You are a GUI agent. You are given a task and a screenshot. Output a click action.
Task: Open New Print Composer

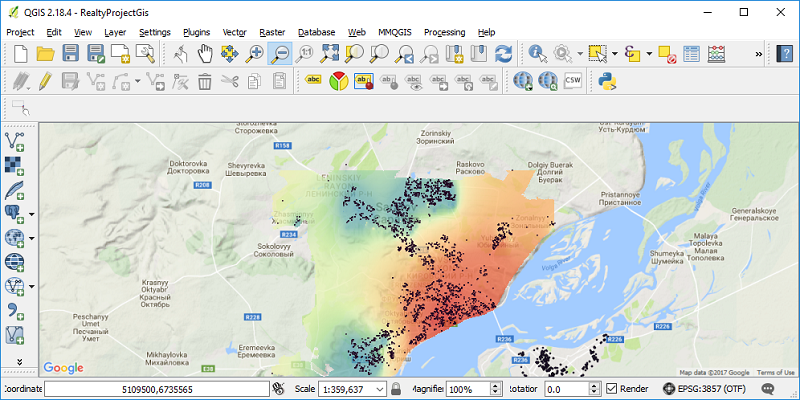point(120,54)
